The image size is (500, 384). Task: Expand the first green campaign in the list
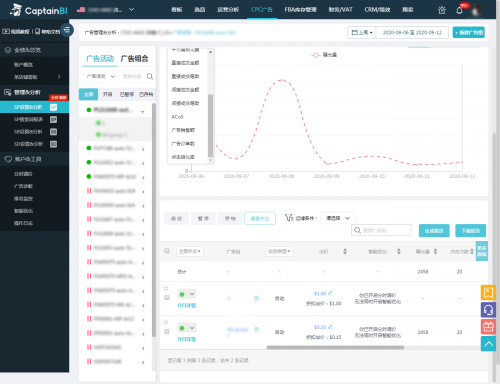tap(142, 112)
